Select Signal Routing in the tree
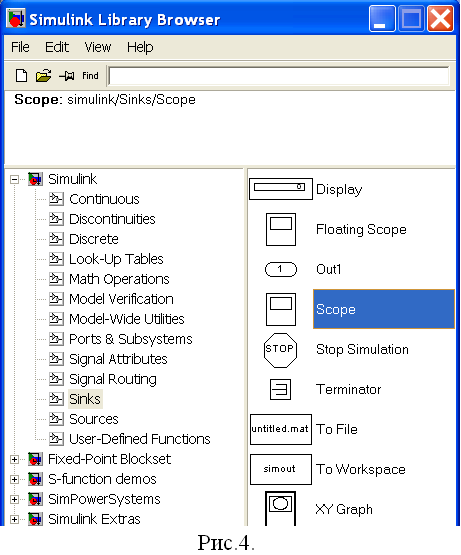 click(x=113, y=379)
